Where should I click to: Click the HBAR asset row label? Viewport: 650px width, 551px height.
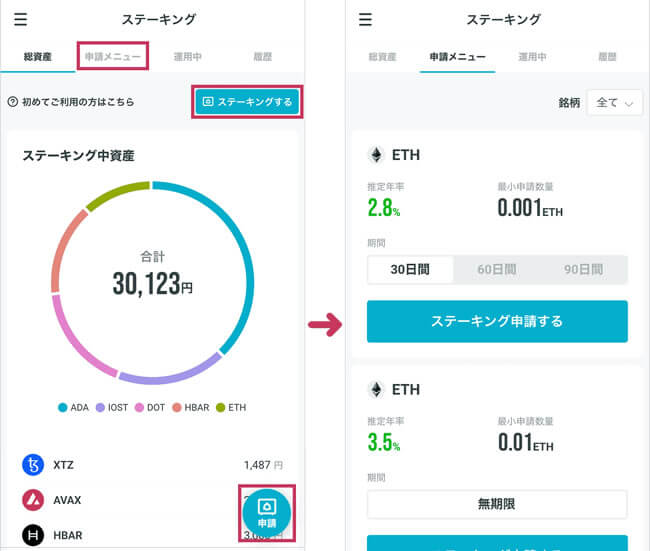[68, 535]
